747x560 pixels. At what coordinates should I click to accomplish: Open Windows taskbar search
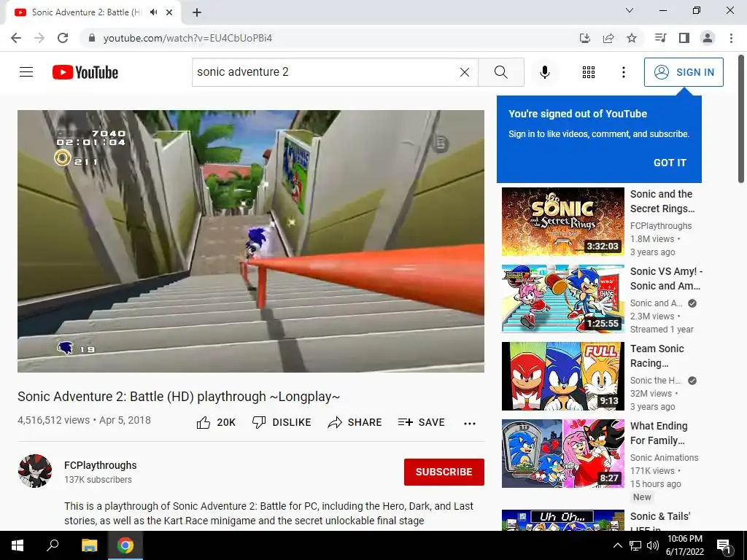tap(53, 545)
